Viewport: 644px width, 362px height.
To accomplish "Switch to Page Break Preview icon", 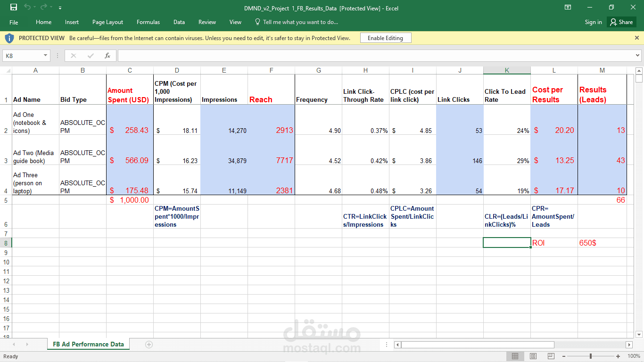I will (551, 356).
